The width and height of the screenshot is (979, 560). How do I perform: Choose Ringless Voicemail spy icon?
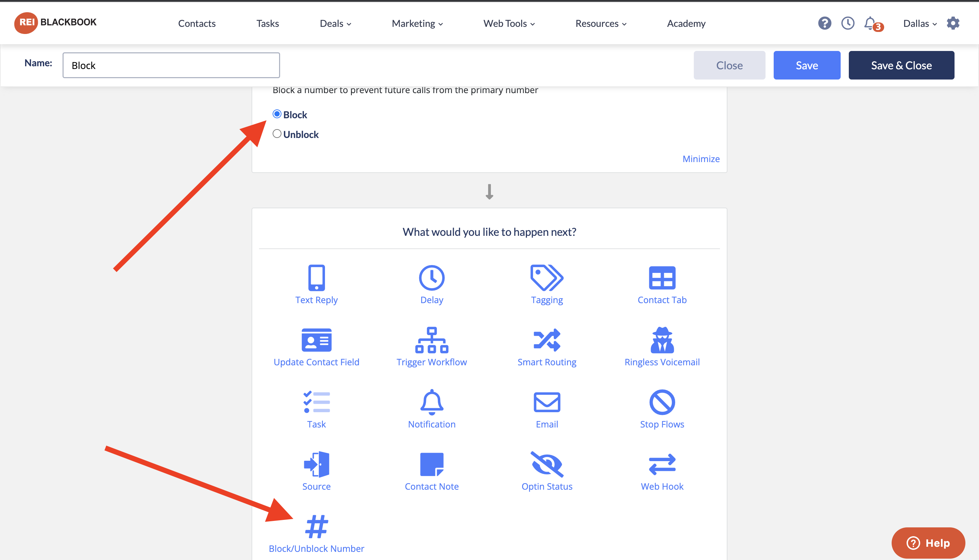click(662, 339)
